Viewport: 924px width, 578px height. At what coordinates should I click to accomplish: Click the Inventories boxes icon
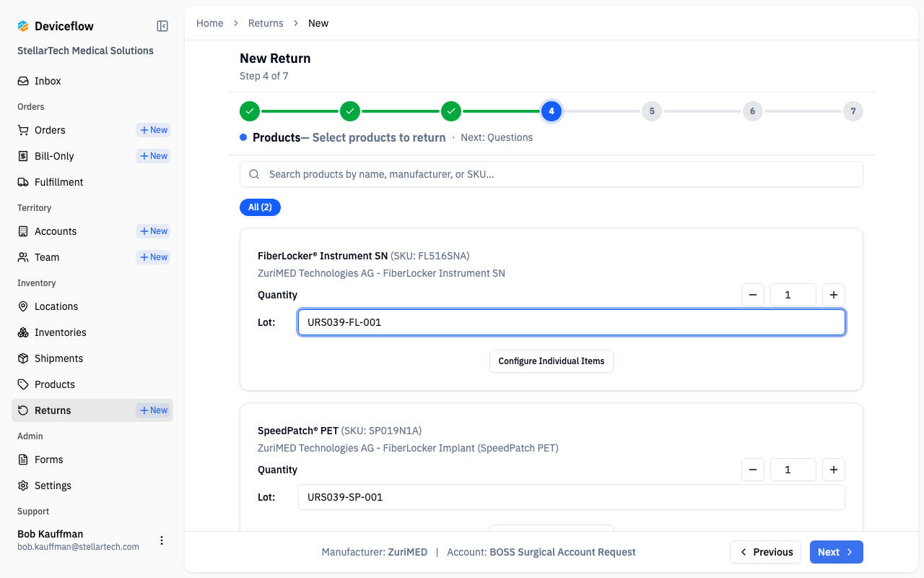click(23, 332)
